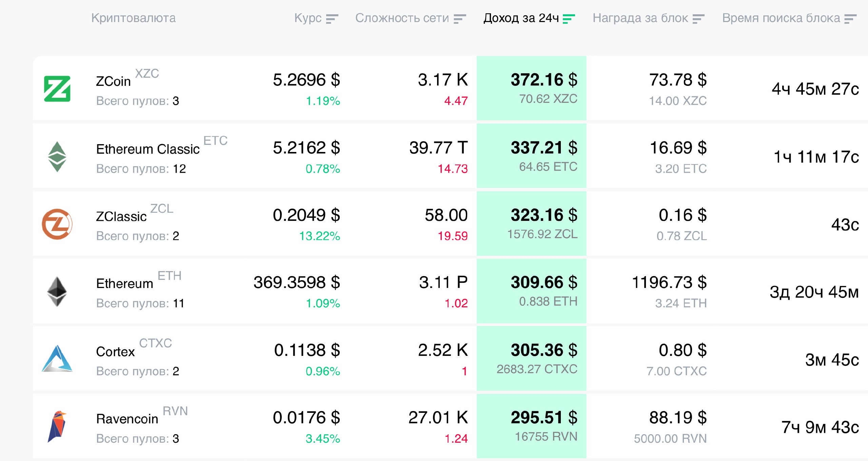Click the ZCL ticker label

[x=162, y=209]
